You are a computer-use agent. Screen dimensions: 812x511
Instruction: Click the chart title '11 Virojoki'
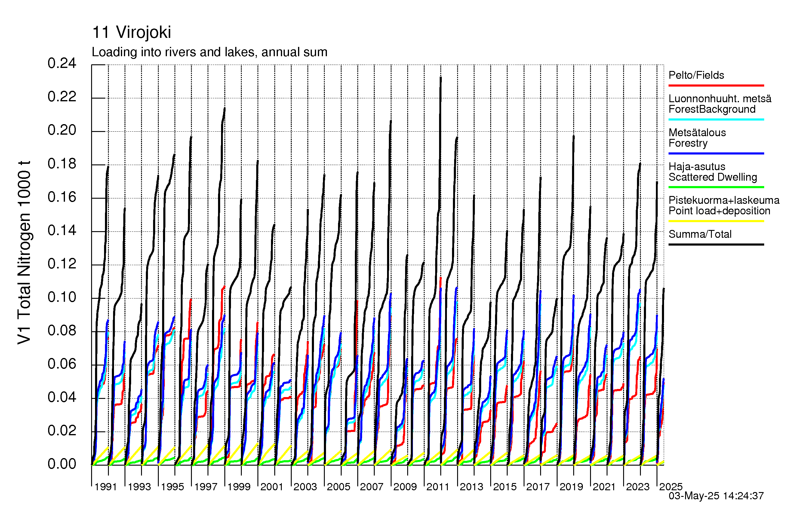[x=131, y=32]
